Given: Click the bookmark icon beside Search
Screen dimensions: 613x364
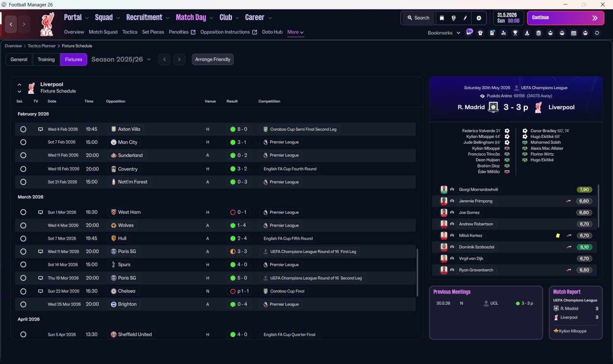Looking at the screenshot, I should pyautogui.click(x=442, y=18).
